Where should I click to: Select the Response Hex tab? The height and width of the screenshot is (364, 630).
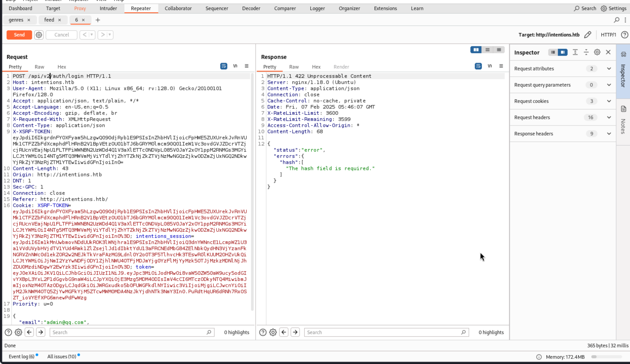point(316,67)
